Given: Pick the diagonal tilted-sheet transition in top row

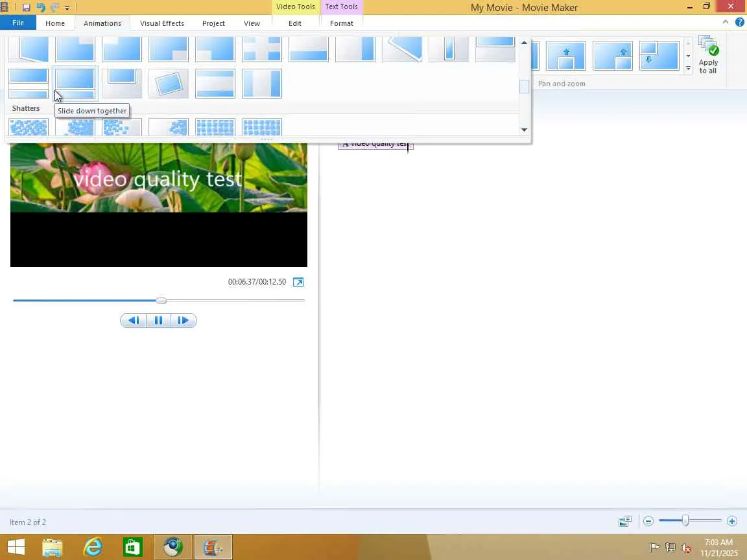Looking at the screenshot, I should tap(402, 49).
